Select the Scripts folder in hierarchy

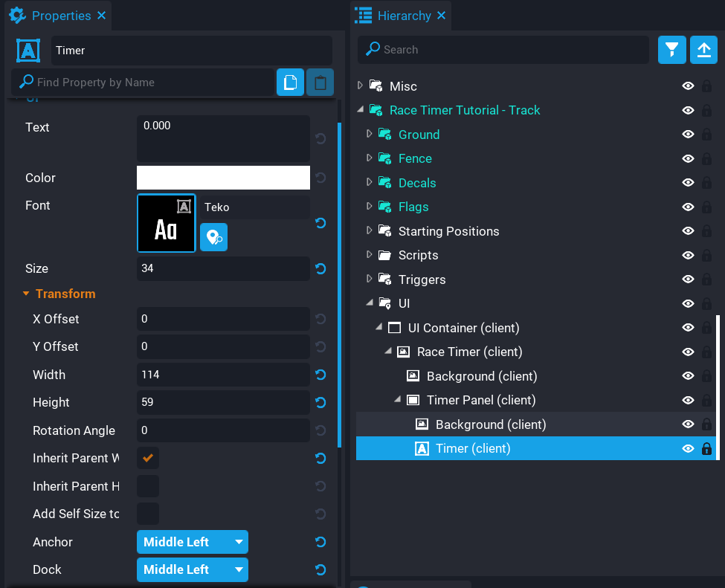[418, 255]
